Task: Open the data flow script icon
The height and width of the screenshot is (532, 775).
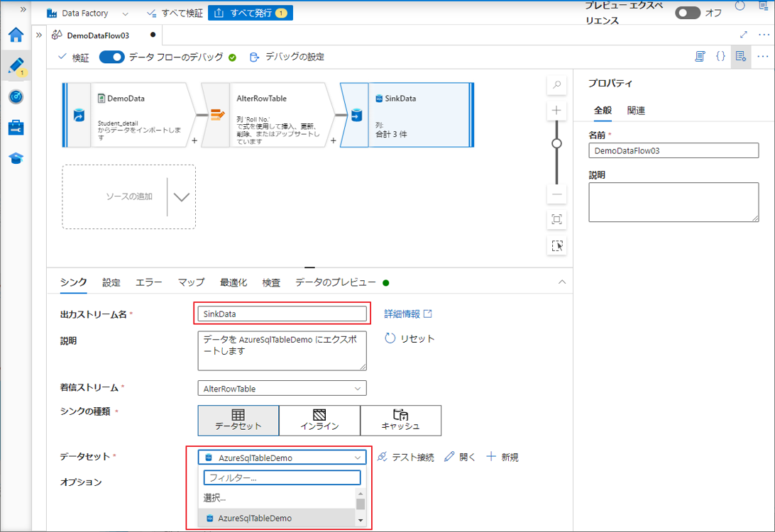Action: tap(700, 56)
